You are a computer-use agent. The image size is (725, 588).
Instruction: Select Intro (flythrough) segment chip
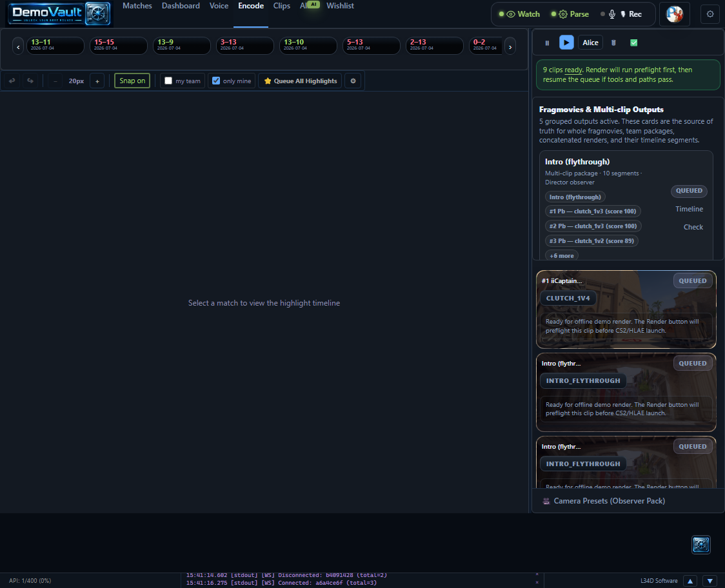click(575, 197)
